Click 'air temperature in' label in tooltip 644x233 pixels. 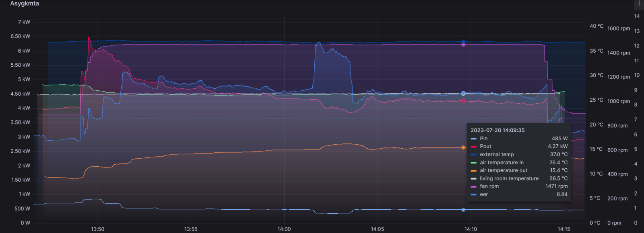(502, 163)
